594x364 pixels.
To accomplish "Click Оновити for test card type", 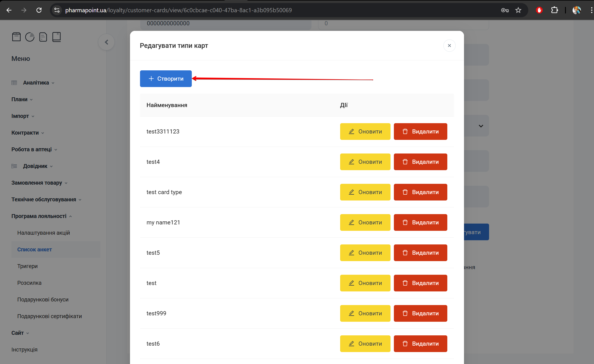I will pyautogui.click(x=365, y=192).
